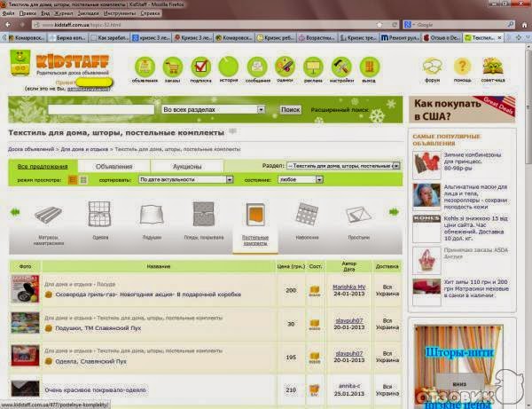Open the Журнал menu in Firefox
This screenshot has width=532, height=409.
[64, 13]
